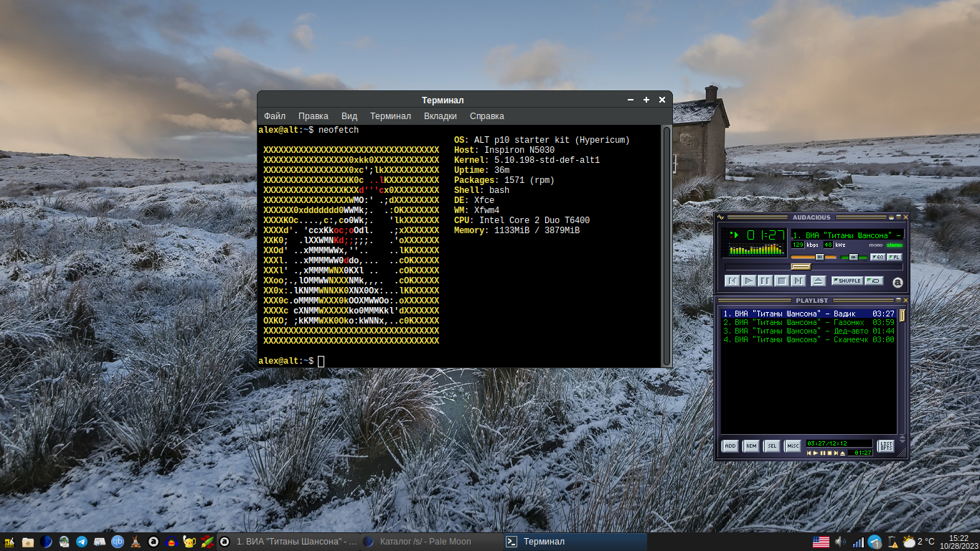Skip to next track in Audacious
980x551 pixels.
tap(798, 281)
